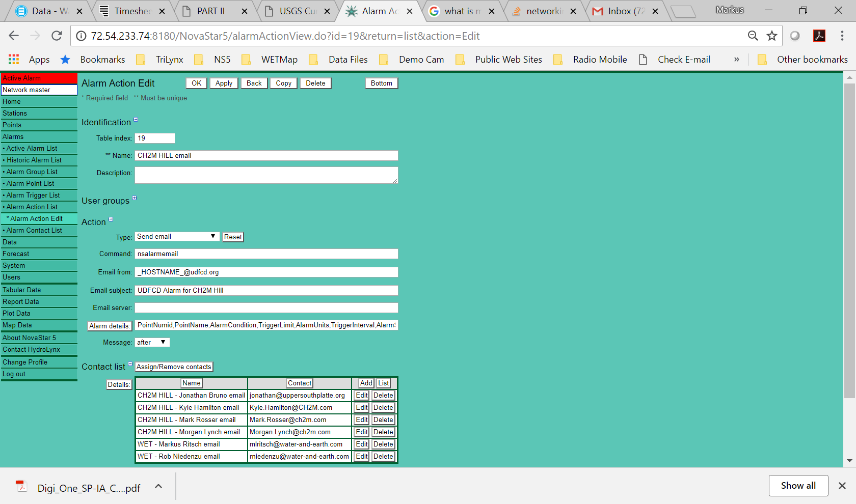Image resolution: width=856 pixels, height=504 pixels.
Task: Collapse the Identification section
Action: [x=136, y=120]
